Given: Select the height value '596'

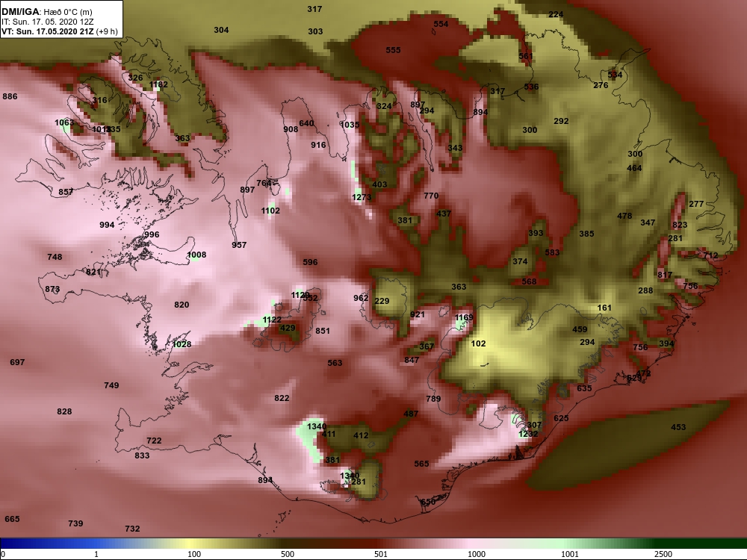Looking at the screenshot, I should (x=310, y=262).
